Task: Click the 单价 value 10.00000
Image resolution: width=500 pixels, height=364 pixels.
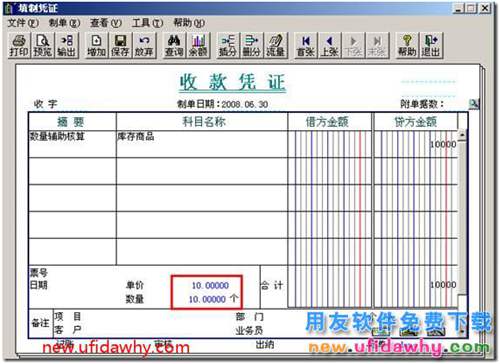Action: (x=210, y=285)
